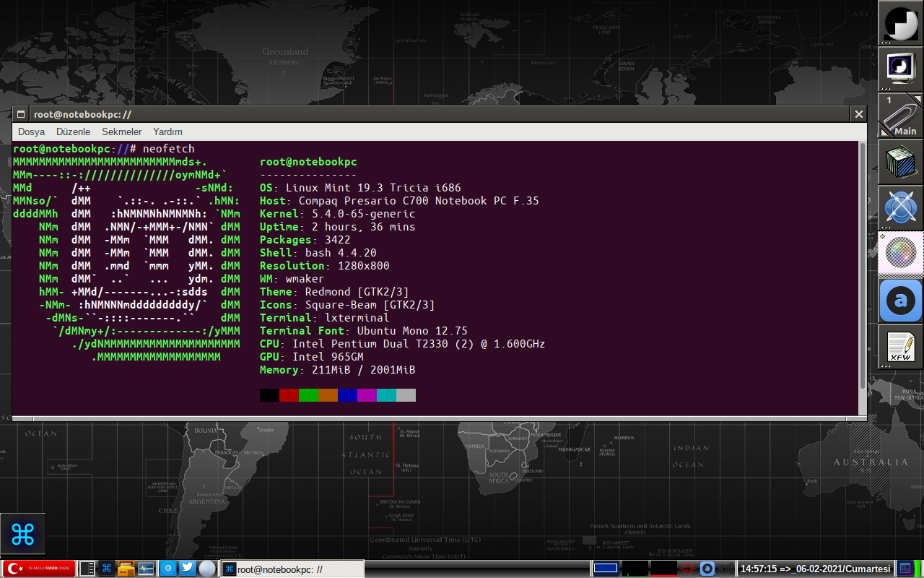Click the neofetch command prompt line
This screenshot has height=578, width=924.
(x=104, y=149)
